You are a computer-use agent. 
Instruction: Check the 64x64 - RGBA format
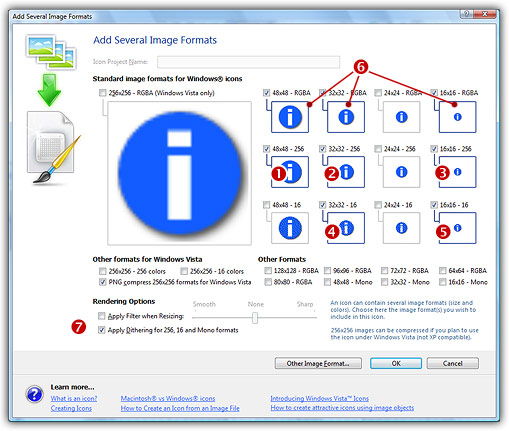[x=443, y=270]
